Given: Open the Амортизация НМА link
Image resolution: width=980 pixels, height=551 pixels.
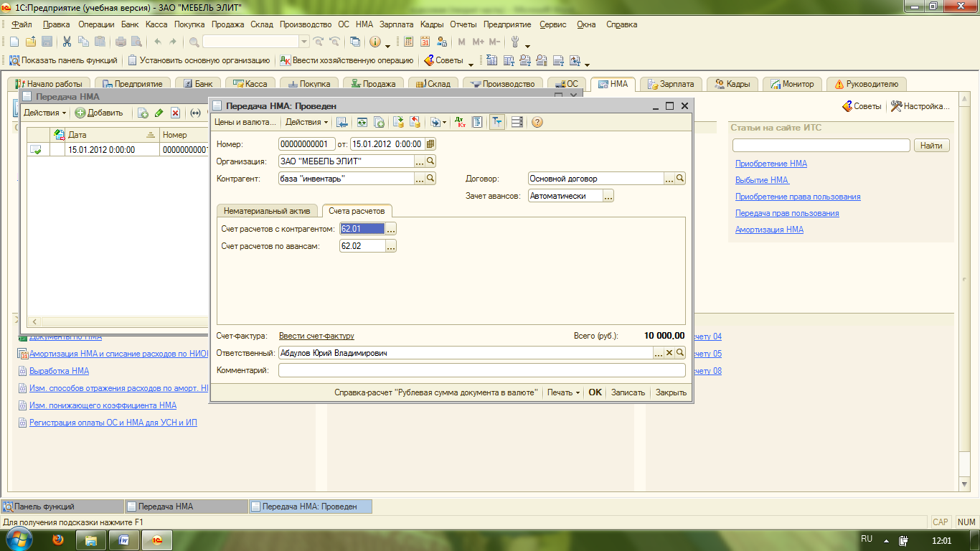Looking at the screenshot, I should click(x=769, y=230).
